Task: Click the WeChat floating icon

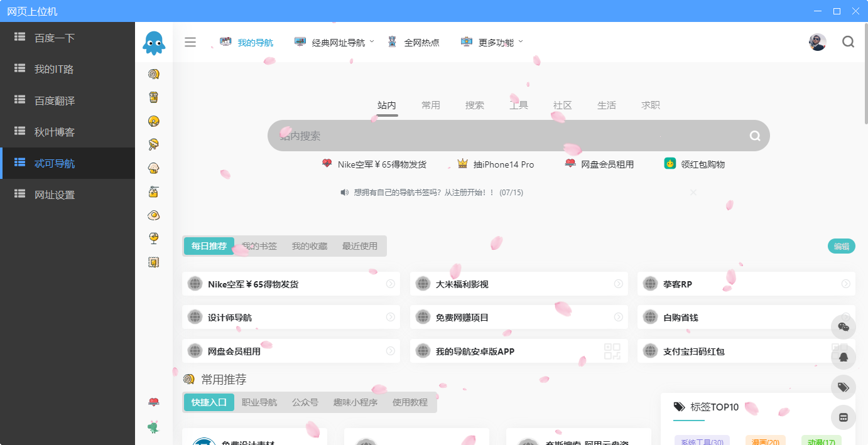Action: point(843,327)
